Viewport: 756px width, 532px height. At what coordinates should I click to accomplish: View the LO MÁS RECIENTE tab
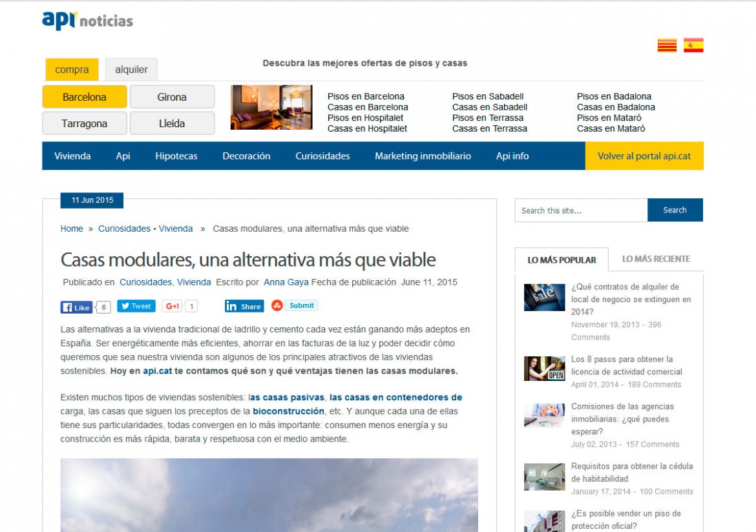tap(656, 258)
